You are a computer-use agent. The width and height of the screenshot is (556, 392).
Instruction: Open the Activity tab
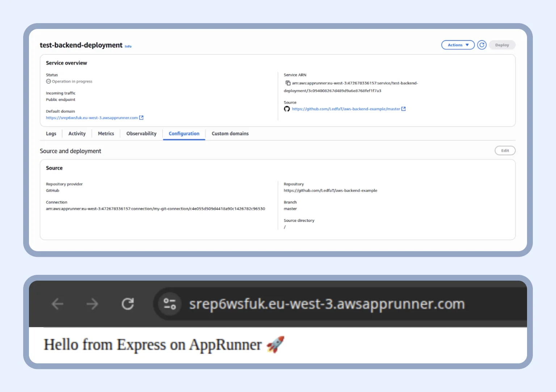(77, 133)
